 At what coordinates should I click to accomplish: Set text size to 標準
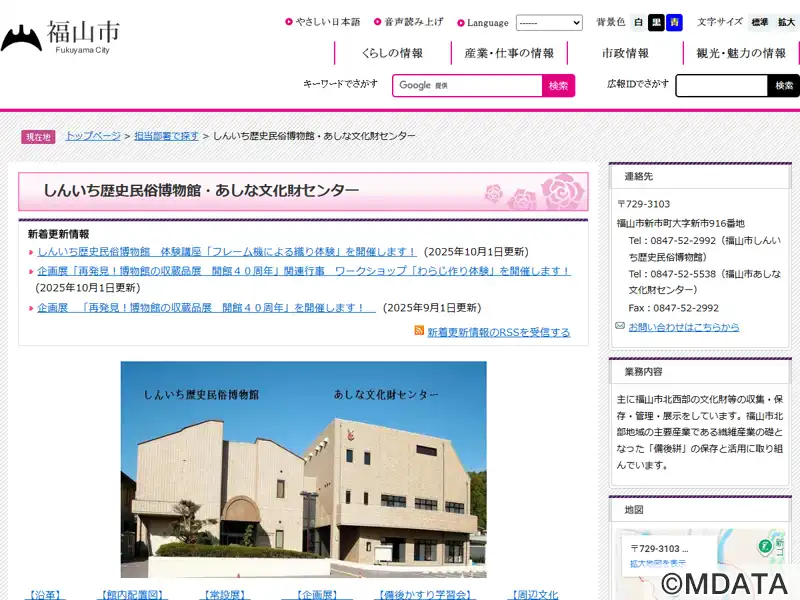point(759,22)
